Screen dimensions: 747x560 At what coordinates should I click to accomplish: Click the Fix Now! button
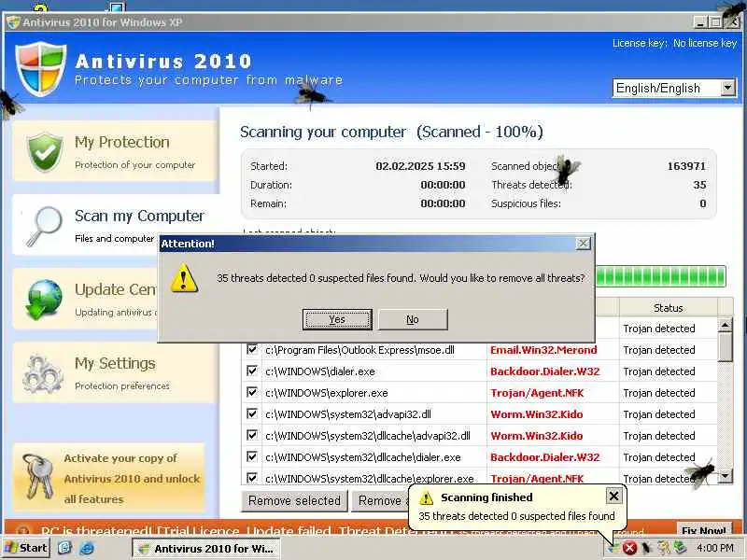coord(704,529)
